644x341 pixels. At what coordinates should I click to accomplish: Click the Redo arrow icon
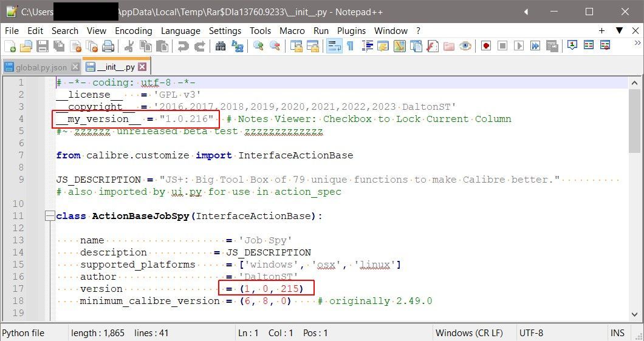click(200, 46)
